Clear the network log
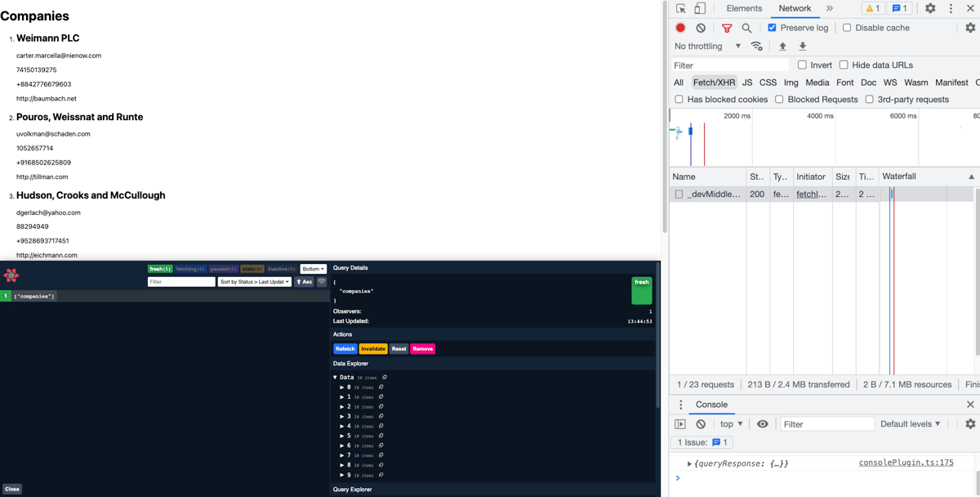 tap(701, 28)
